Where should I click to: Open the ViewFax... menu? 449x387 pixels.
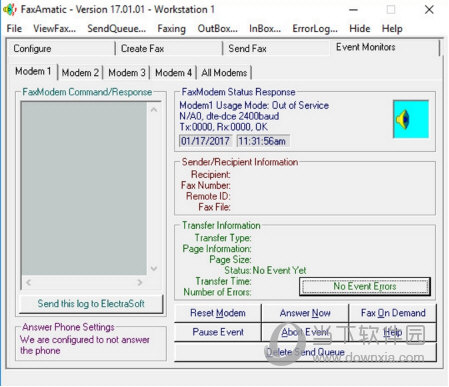coord(54,29)
